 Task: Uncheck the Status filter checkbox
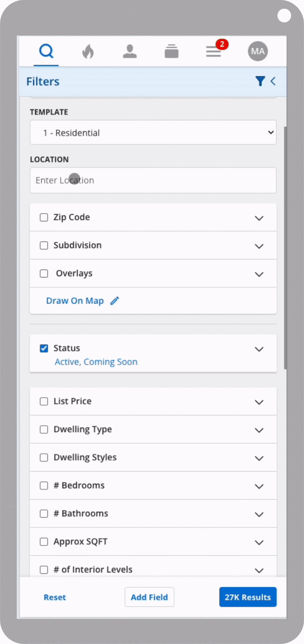click(x=44, y=348)
